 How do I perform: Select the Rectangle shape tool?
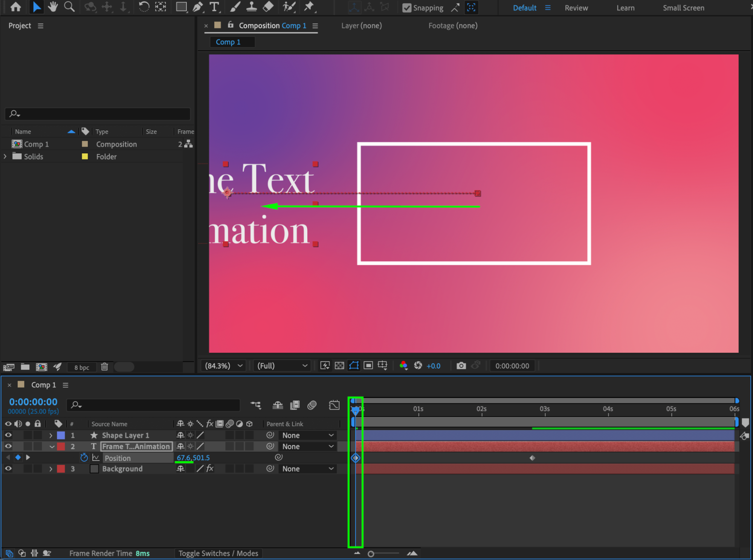[x=181, y=7]
